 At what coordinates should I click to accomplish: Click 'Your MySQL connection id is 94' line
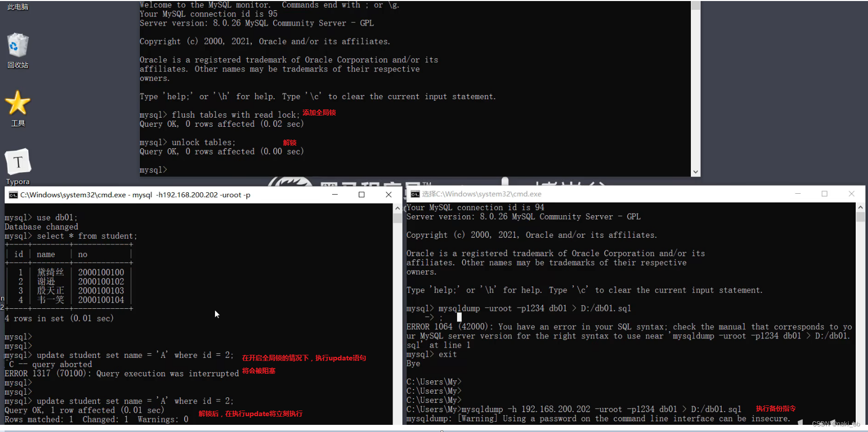(475, 208)
